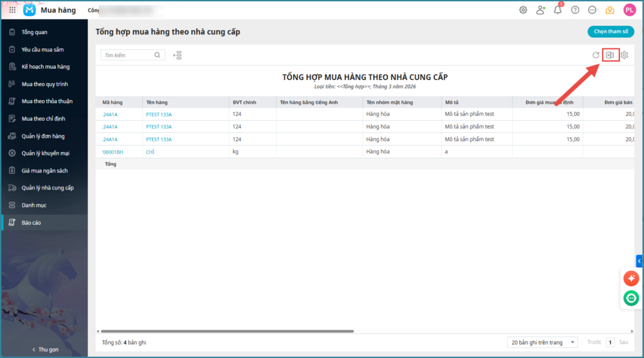Click the search magnifier icon
The image size is (644, 358).
(x=157, y=55)
